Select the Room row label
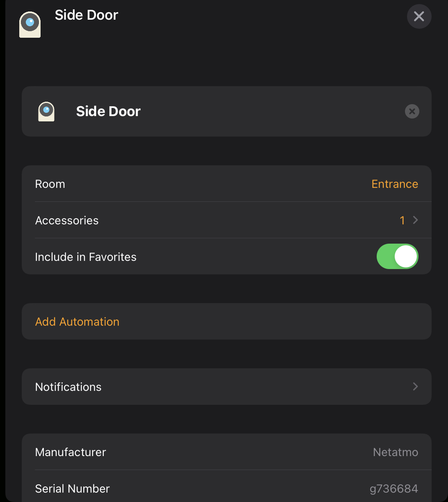This screenshot has width=448, height=502. (x=50, y=184)
